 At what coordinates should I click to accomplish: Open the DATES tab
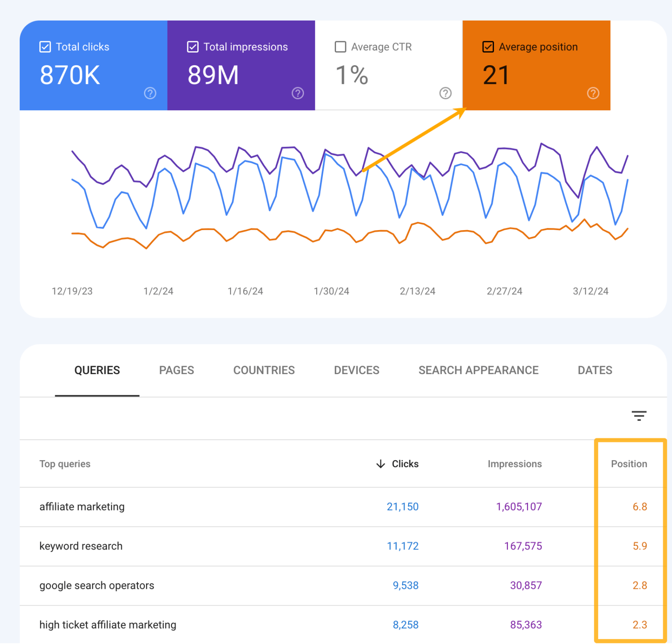594,370
